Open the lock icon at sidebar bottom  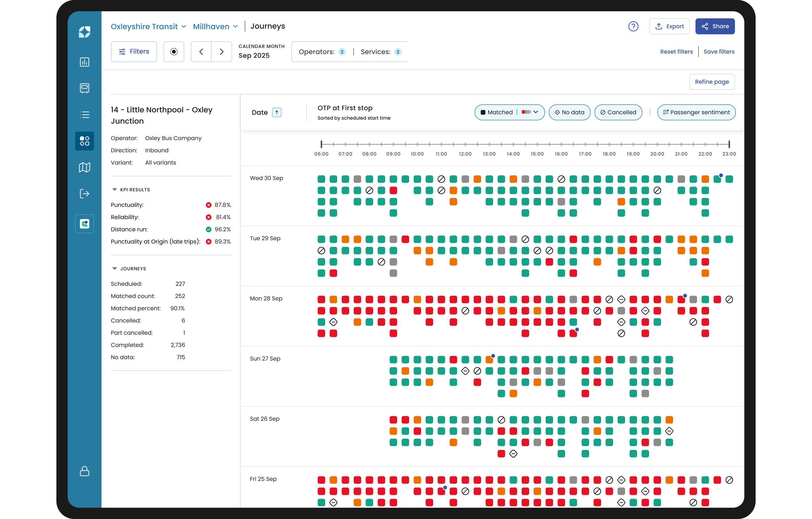[84, 471]
